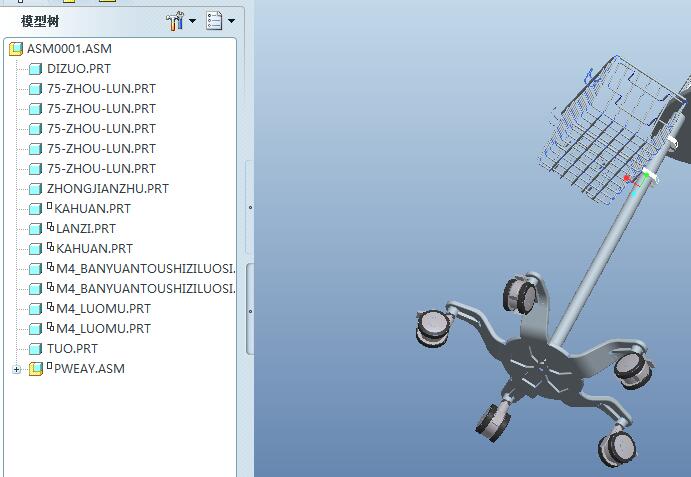This screenshot has height=477, width=691.
Task: Click the DIZUO.PRT part icon
Action: click(x=35, y=69)
